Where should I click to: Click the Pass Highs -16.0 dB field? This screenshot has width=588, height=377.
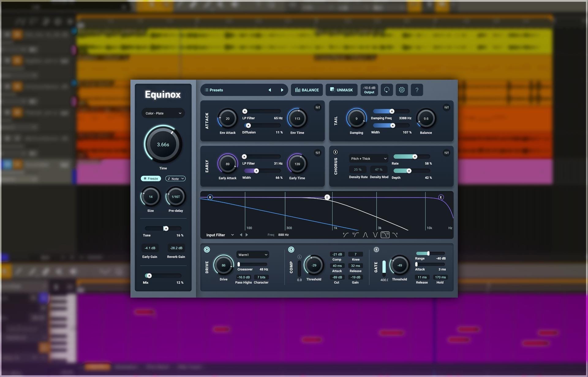243,277
